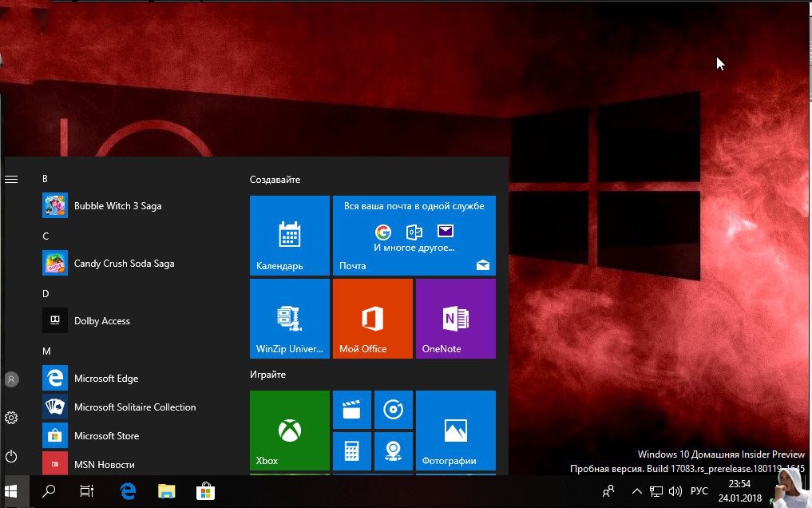Open the Фотографии photos tile
Screen dimensions: 812x508
(455, 431)
